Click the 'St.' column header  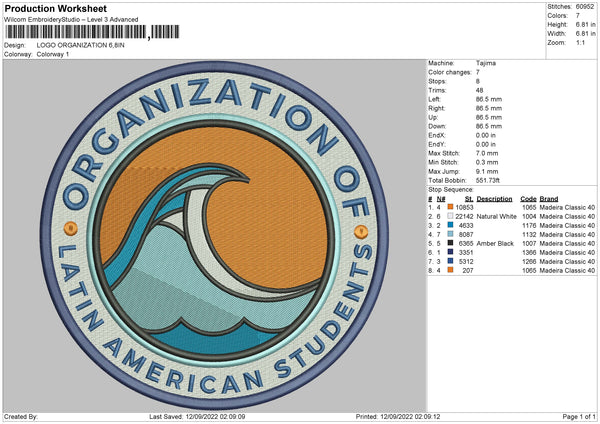tap(469, 199)
